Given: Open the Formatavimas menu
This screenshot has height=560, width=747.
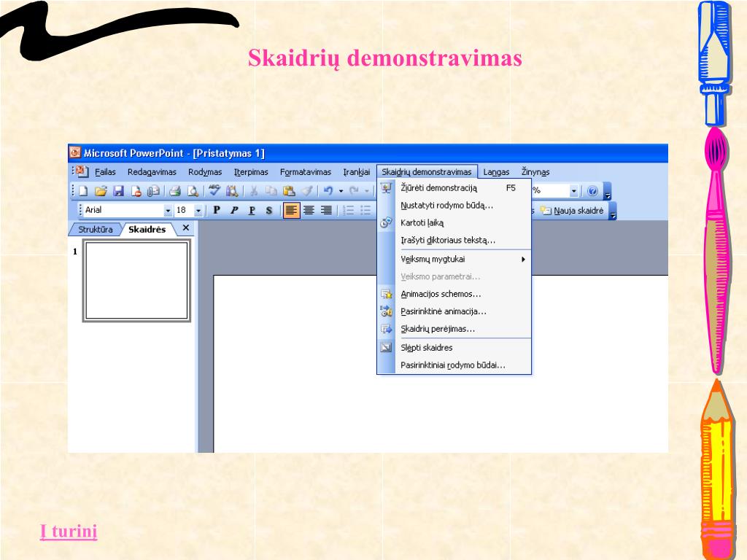Looking at the screenshot, I should coord(306,172).
